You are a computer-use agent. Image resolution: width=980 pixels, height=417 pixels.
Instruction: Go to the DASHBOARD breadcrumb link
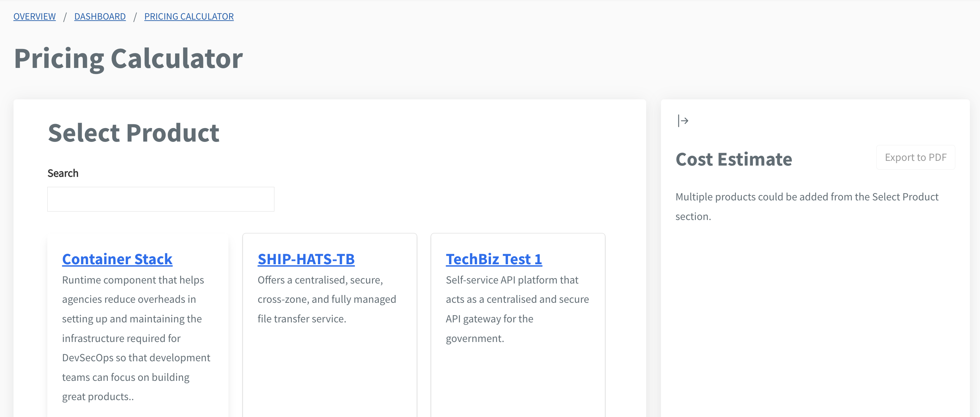coord(100,16)
